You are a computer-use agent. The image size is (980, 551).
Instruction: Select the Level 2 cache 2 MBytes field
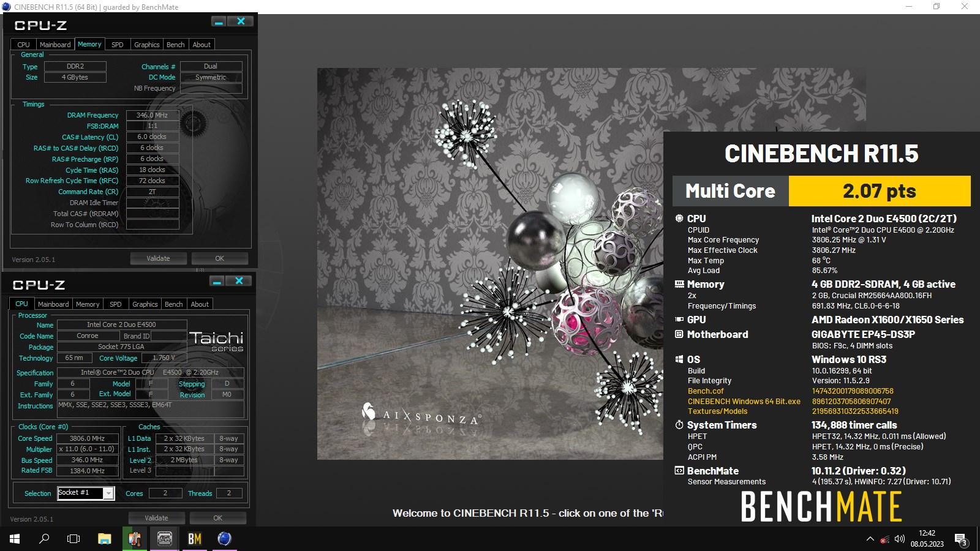tap(184, 460)
